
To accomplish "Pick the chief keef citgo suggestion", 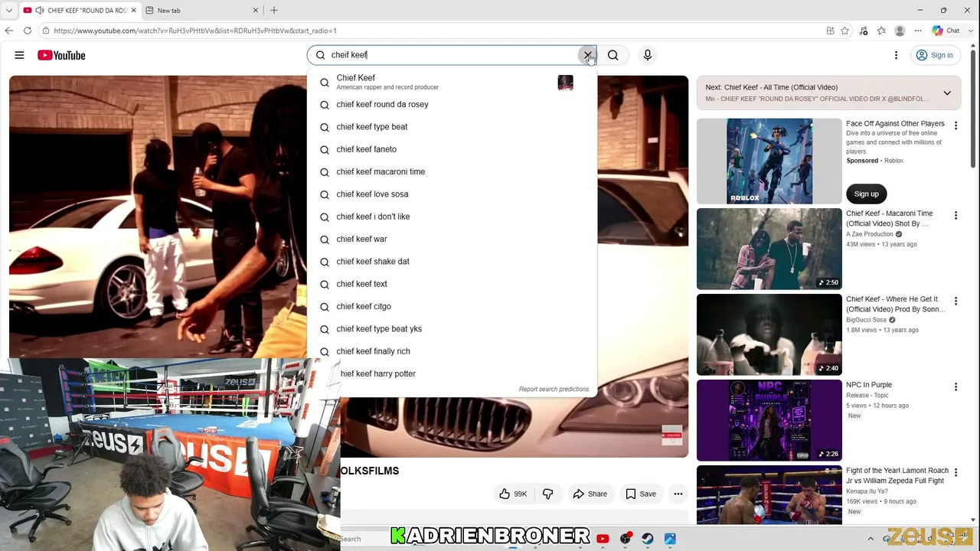I will [452, 307].
